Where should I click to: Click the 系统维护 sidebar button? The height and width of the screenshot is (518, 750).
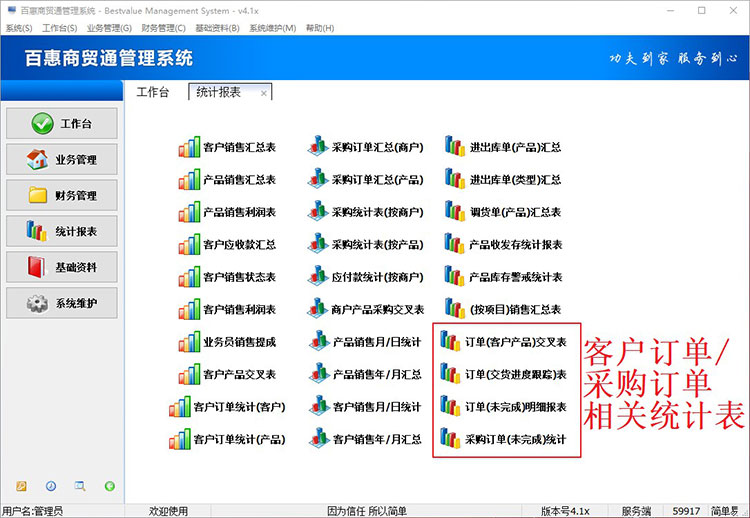click(62, 303)
